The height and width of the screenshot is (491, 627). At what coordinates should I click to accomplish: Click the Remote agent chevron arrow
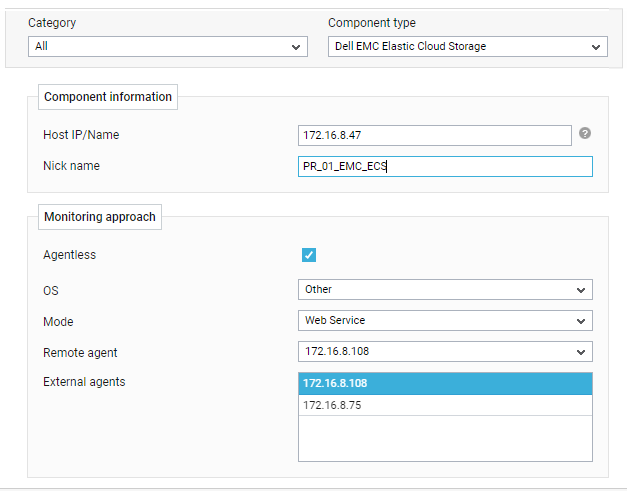point(581,352)
